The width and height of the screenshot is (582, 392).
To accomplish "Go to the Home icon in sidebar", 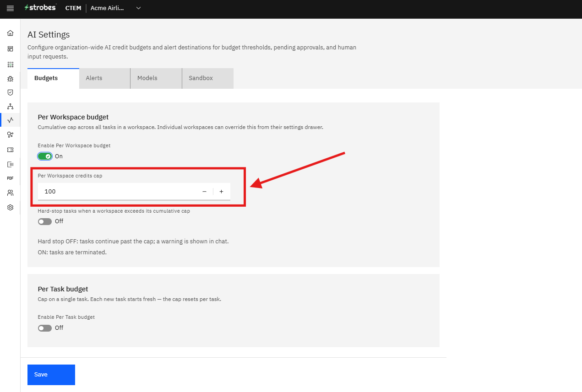I will tap(10, 33).
